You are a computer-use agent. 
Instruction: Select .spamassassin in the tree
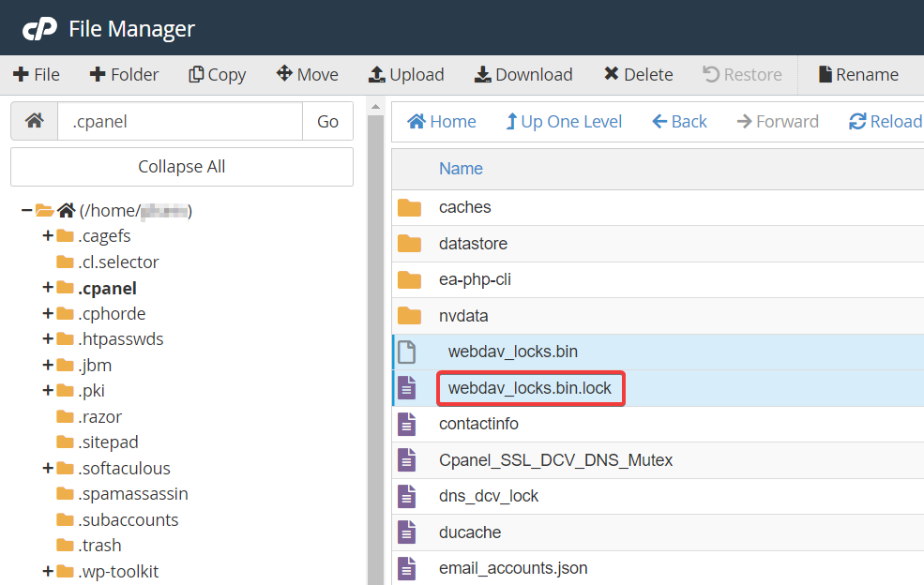[132, 494]
